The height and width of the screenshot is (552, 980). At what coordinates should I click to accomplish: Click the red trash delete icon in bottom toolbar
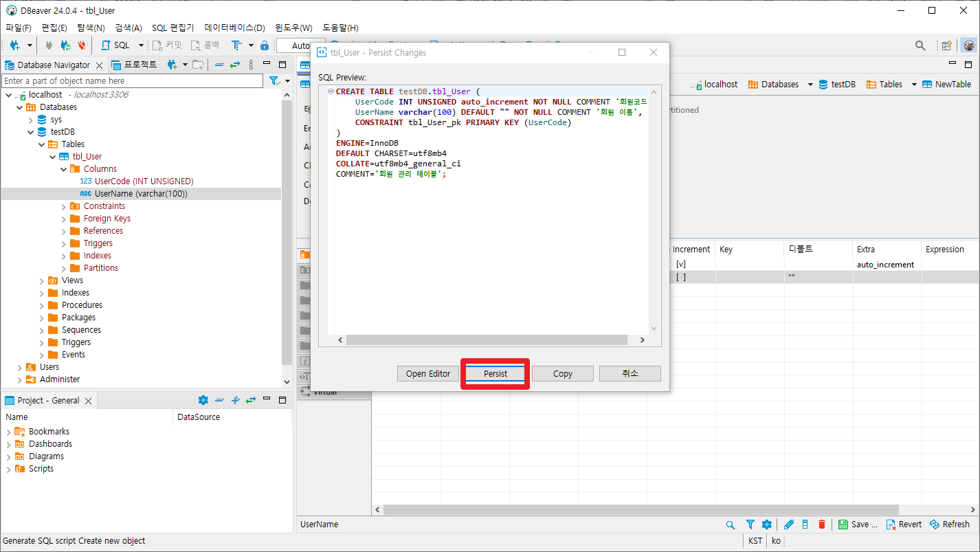click(822, 525)
